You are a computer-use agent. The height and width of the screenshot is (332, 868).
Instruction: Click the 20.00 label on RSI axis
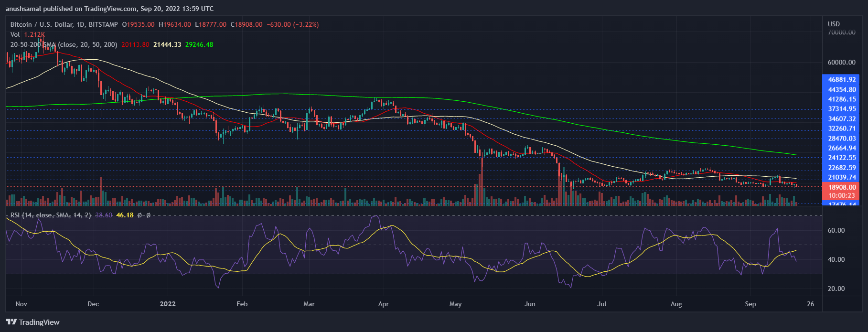click(x=836, y=289)
